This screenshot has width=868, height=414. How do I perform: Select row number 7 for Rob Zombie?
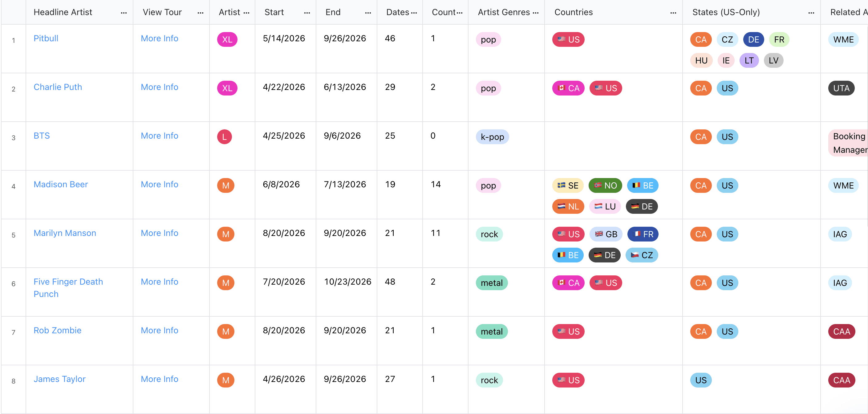click(14, 332)
